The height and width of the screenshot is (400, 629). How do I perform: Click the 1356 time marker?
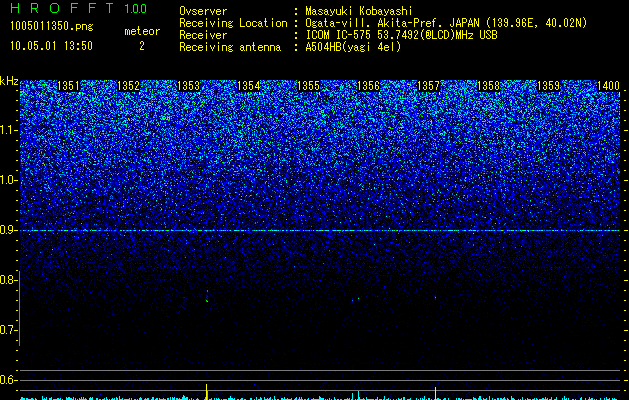point(368,86)
